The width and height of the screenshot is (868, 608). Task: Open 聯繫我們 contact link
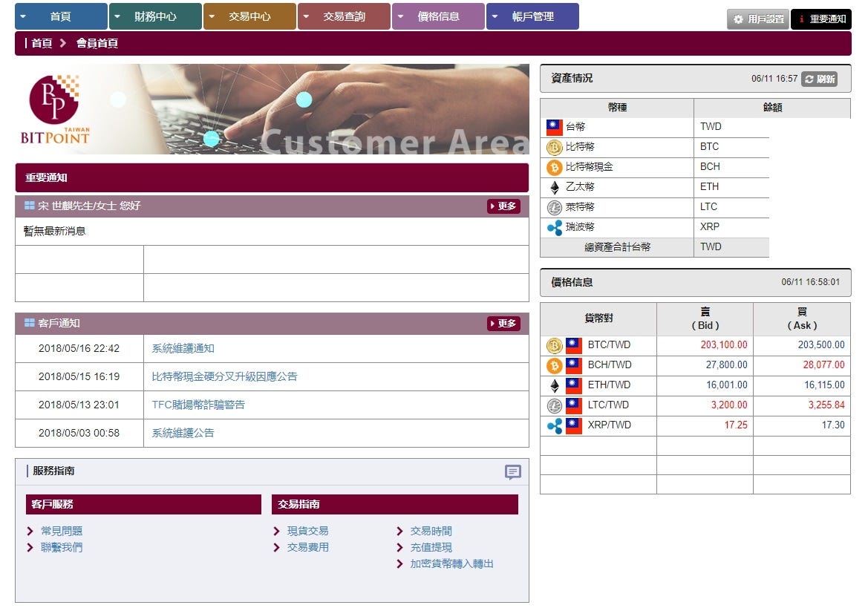point(62,547)
